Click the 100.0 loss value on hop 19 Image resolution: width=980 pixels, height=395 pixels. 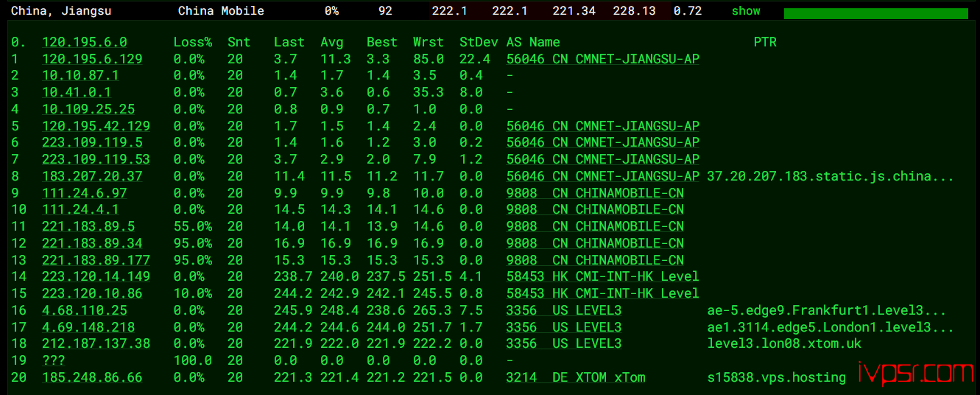click(193, 360)
